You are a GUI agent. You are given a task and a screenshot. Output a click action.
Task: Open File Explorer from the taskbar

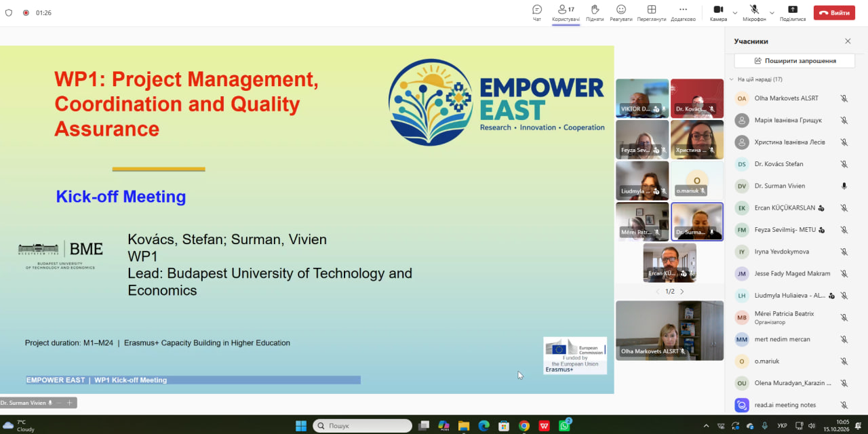464,426
